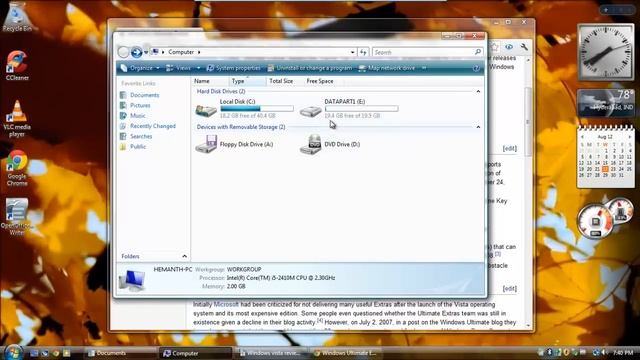Click the HEMANTH-PC computer icon in details pane
This screenshot has height=360, width=640.
(x=132, y=280)
